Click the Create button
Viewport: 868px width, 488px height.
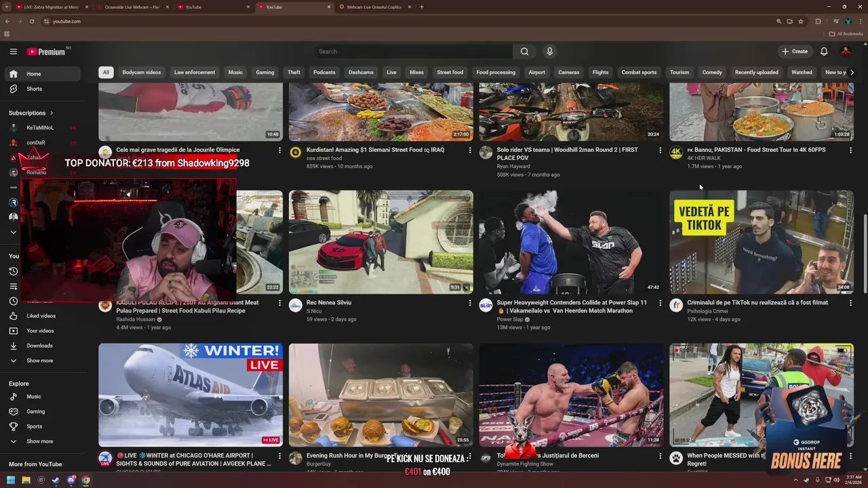[795, 52]
